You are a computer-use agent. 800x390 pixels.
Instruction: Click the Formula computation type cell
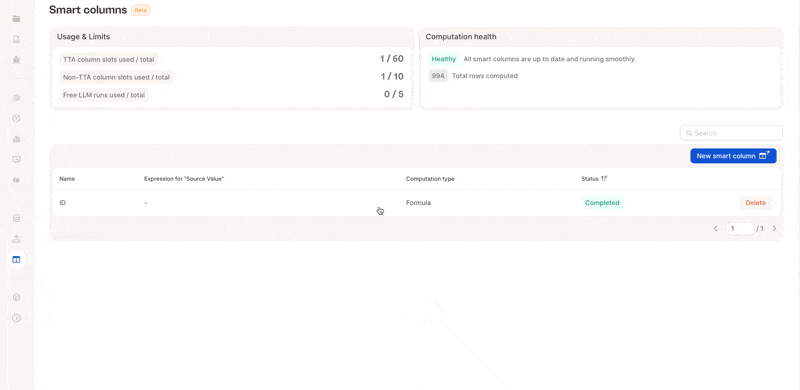pyautogui.click(x=418, y=203)
